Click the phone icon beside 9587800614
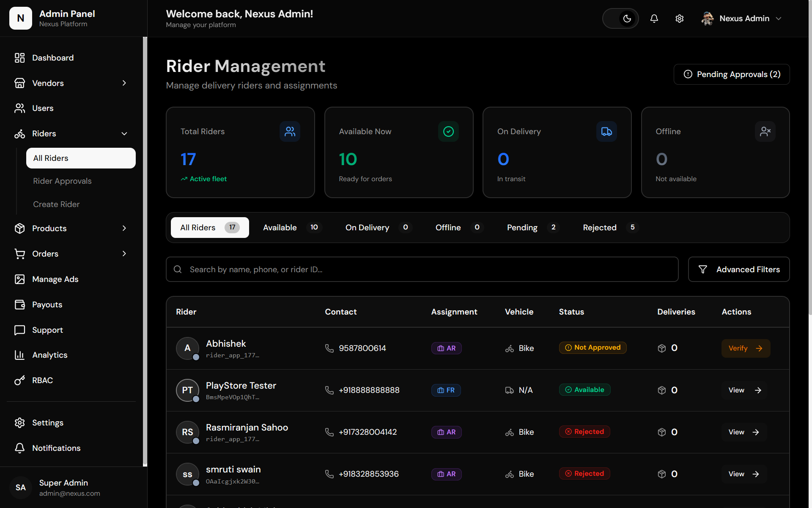This screenshot has height=508, width=812. 329,348
